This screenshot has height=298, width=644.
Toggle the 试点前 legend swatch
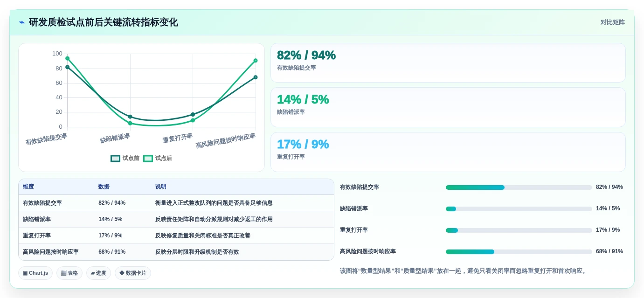coord(115,159)
